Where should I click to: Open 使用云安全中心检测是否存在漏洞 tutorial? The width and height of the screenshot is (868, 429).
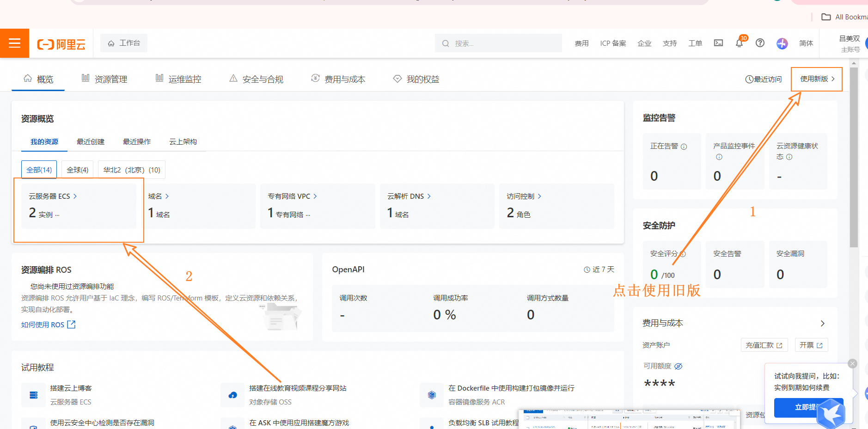point(102,423)
